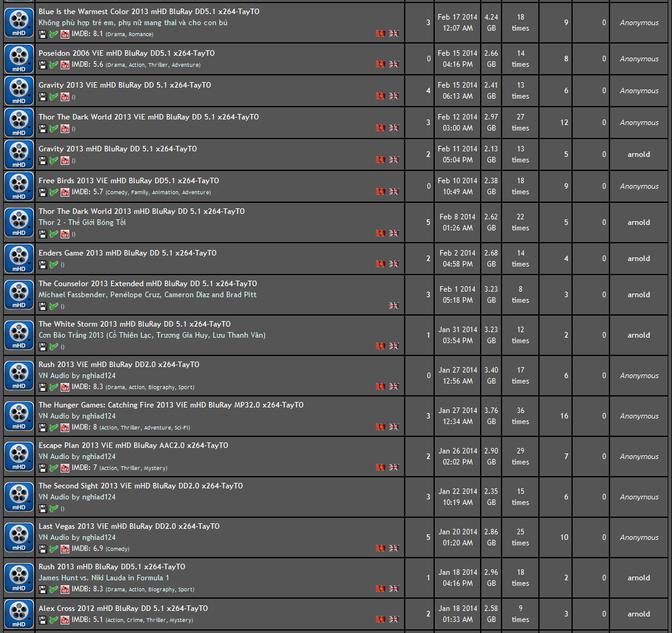672x633 pixels.
Task: Open the Thor The Dark World 2013 ViE title
Action: point(149,117)
